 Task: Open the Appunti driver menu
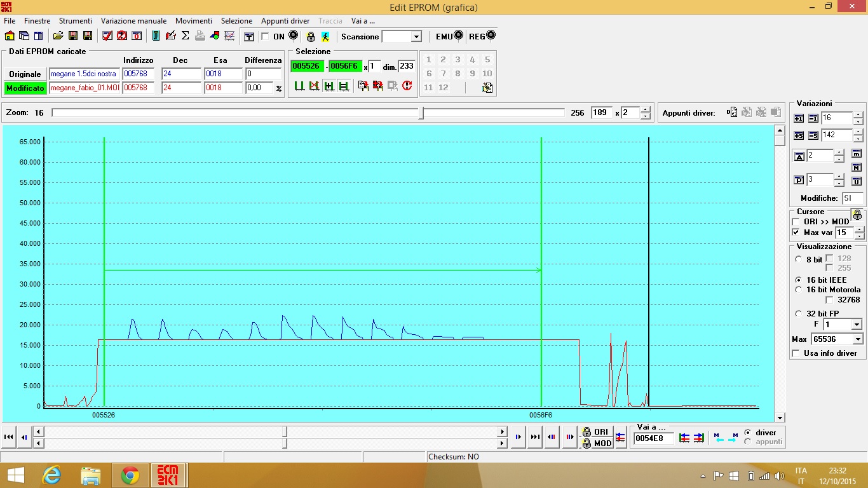285,21
